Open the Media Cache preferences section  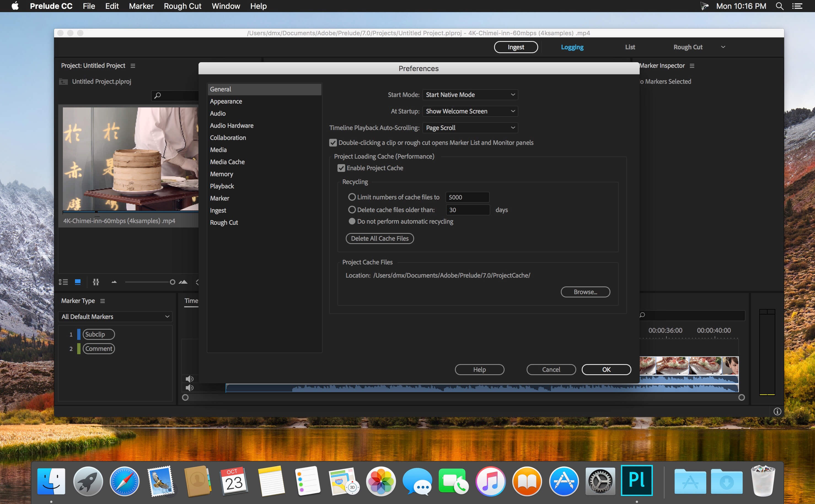(x=227, y=162)
